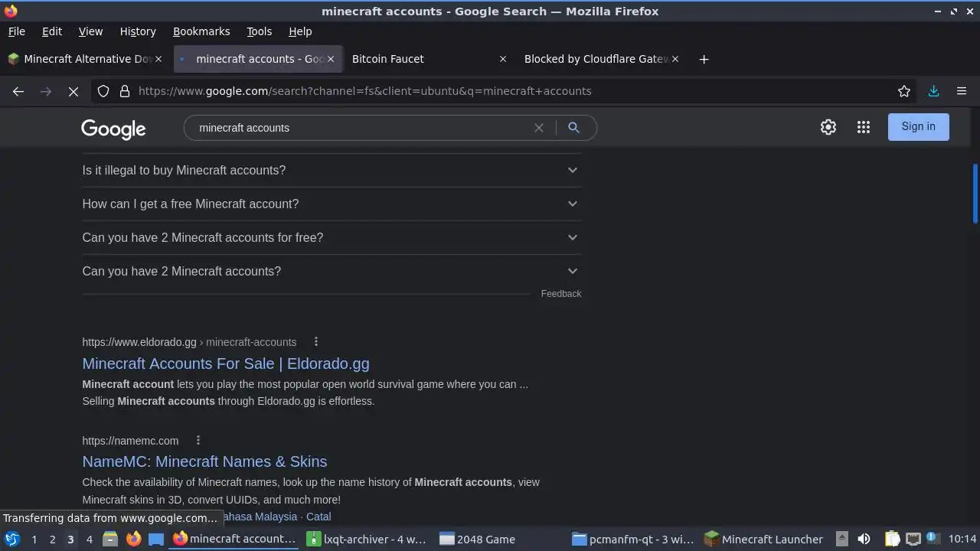Open options for the Eldorado.gg result
980x551 pixels.
tap(316, 342)
